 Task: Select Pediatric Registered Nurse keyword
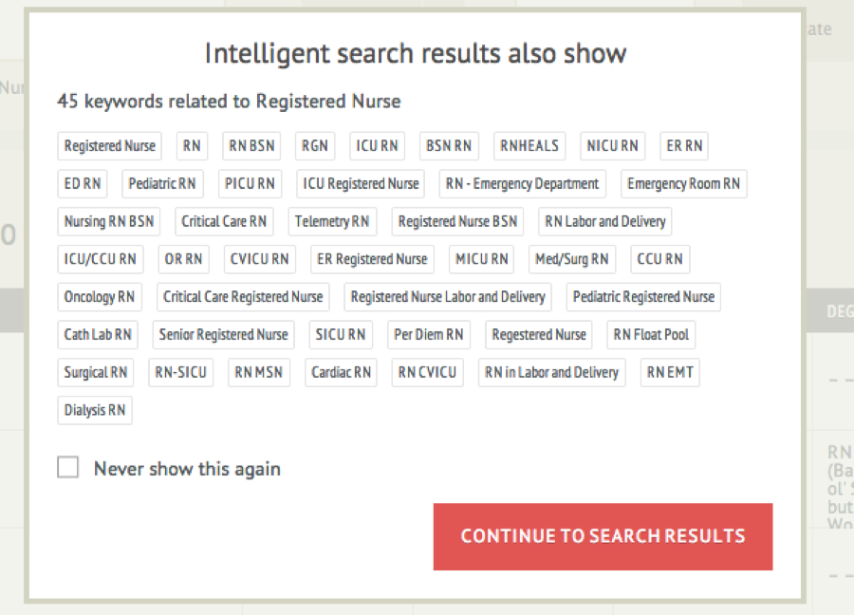coord(643,297)
